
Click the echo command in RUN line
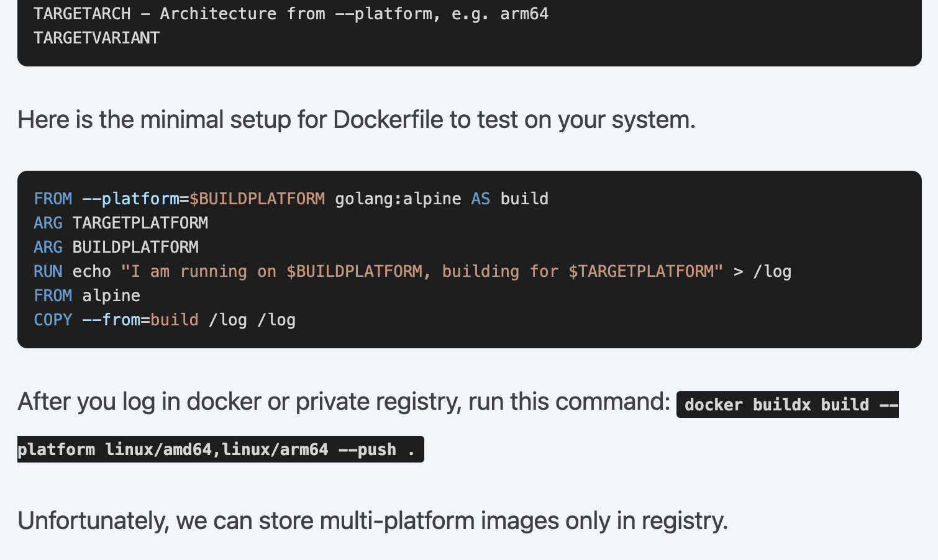tap(91, 271)
